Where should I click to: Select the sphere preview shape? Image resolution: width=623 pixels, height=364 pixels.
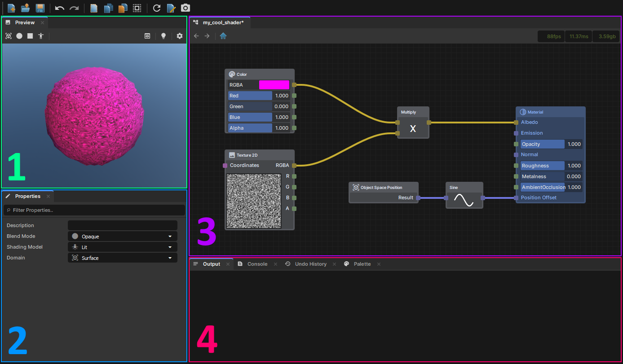click(x=19, y=36)
